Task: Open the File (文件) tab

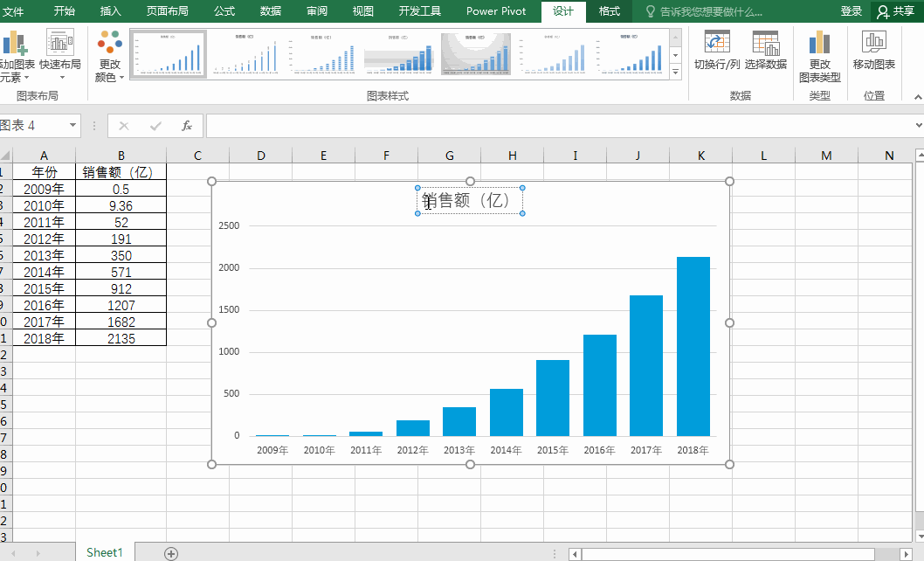Action: pos(13,11)
